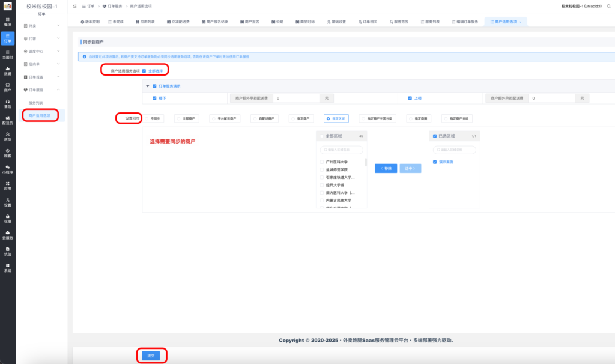Click the 配送员 sidebar icon
This screenshot has width=615, height=364.
point(7,120)
